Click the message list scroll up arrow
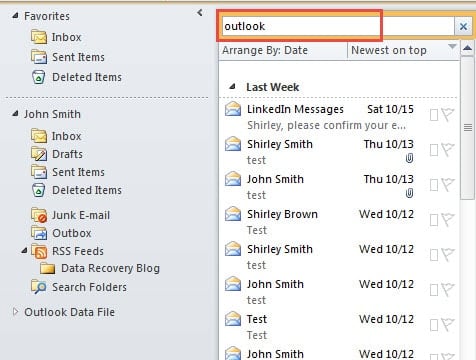The height and width of the screenshot is (360, 476). (467, 49)
